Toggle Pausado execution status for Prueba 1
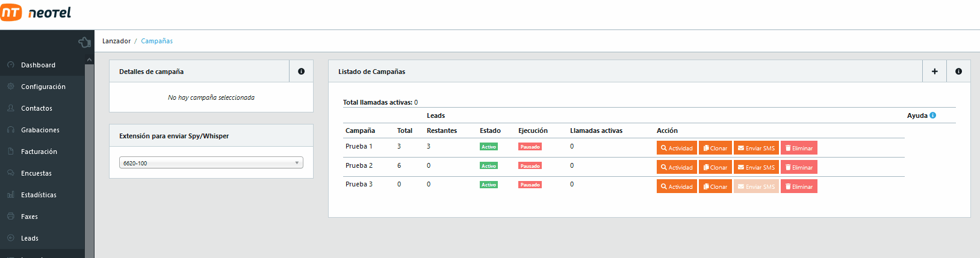980x258 pixels. click(530, 147)
